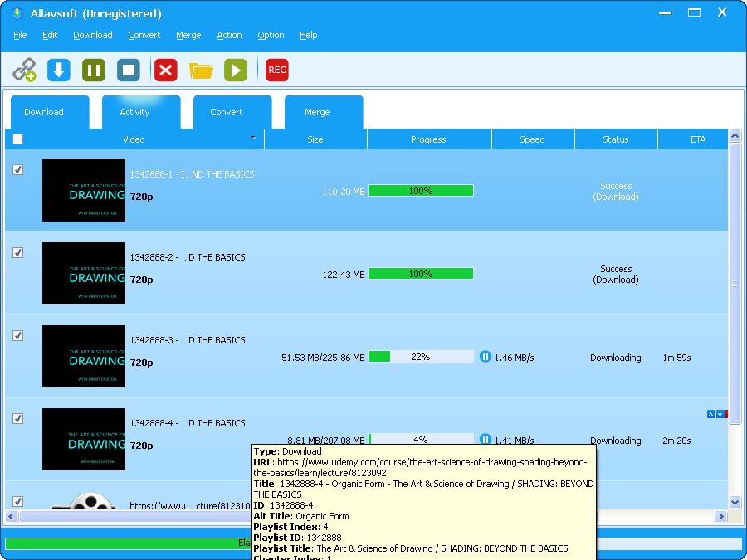This screenshot has height=560, width=747.
Task: Toggle the select-all checkbox in header
Action: [17, 139]
